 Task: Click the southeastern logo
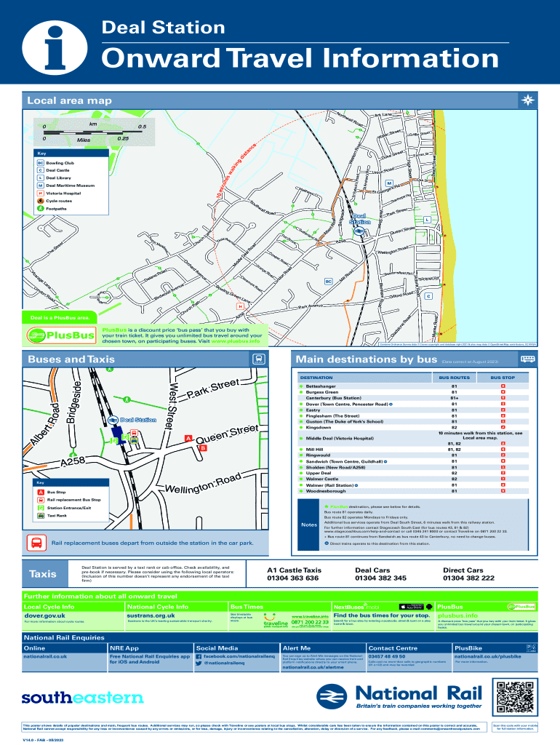tap(82, 698)
